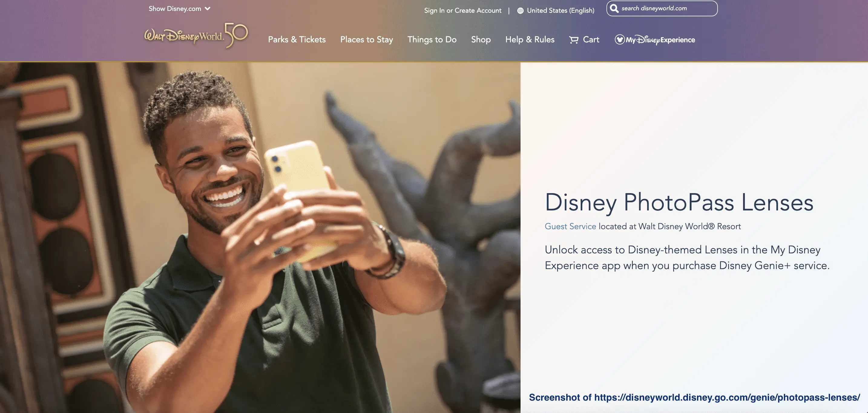Click the Show Disney.com text
Viewport: 868px width, 413px height.
point(175,9)
